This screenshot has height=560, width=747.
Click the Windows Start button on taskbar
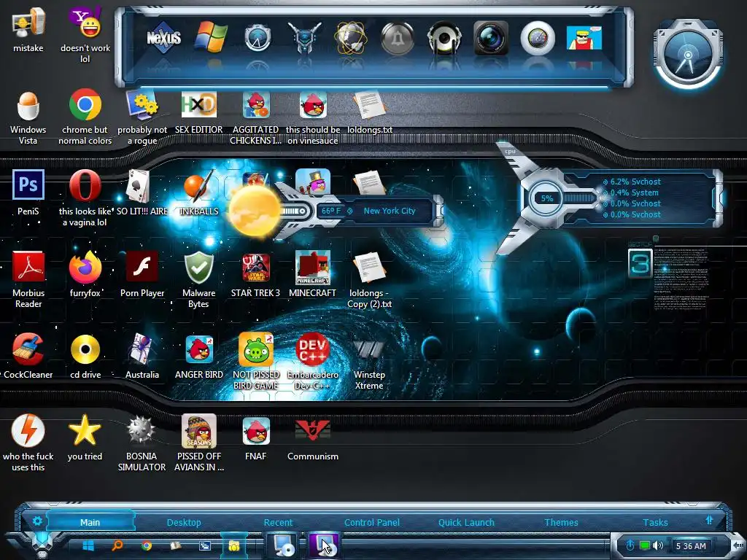pos(88,545)
